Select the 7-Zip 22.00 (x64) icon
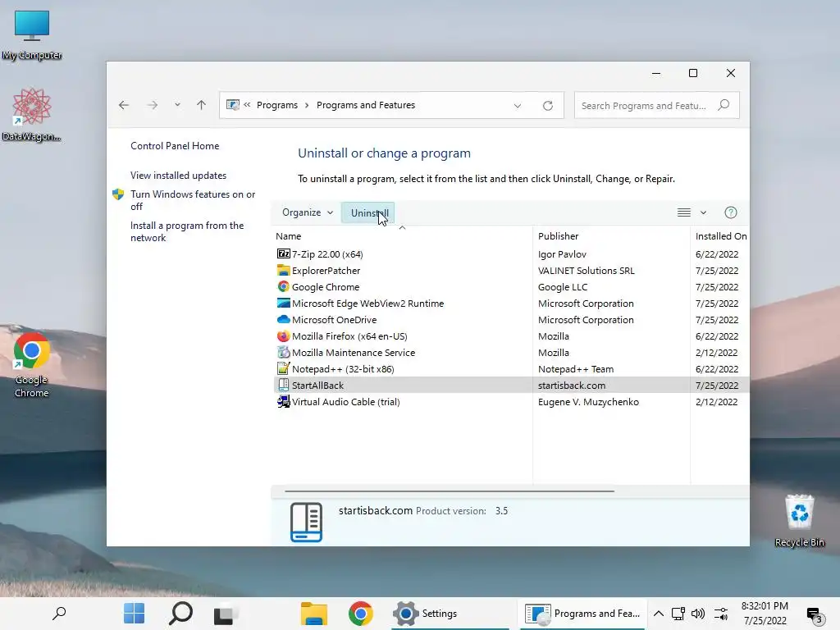This screenshot has height=630, width=840. pos(283,254)
